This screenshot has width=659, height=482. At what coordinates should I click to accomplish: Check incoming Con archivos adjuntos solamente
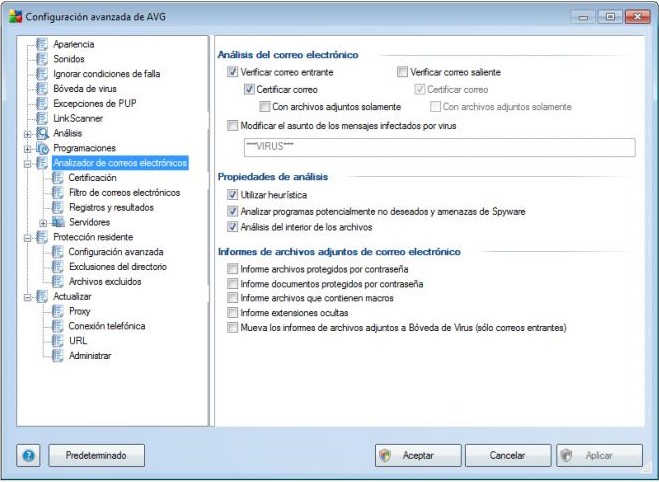pyautogui.click(x=264, y=107)
